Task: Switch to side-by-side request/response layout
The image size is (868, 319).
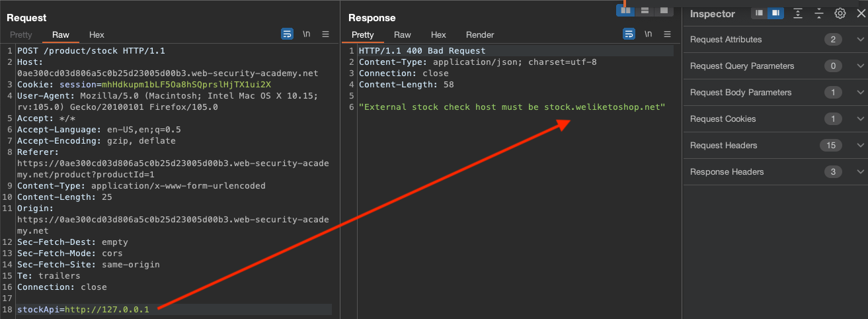Action: pos(625,10)
